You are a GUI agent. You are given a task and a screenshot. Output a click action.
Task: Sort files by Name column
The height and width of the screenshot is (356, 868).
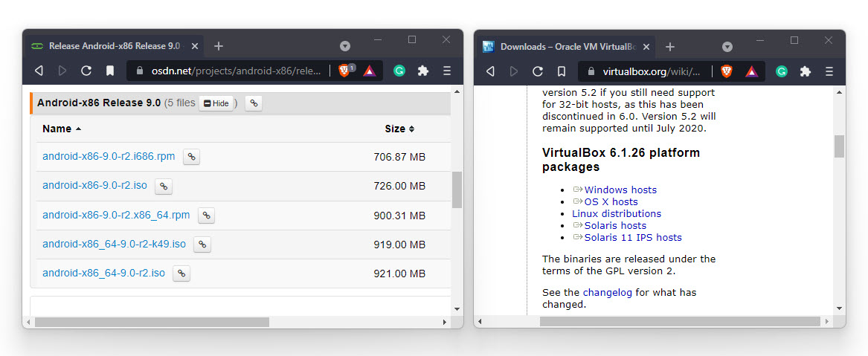pos(62,129)
